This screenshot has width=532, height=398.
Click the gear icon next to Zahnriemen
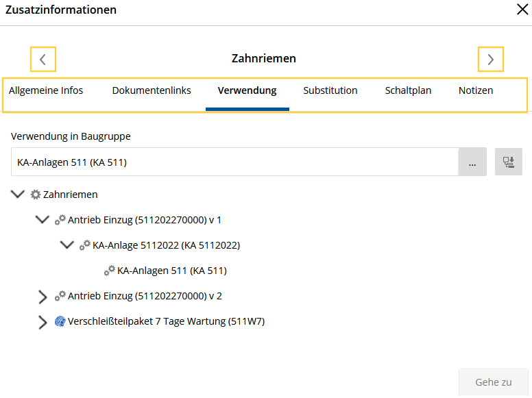click(35, 195)
